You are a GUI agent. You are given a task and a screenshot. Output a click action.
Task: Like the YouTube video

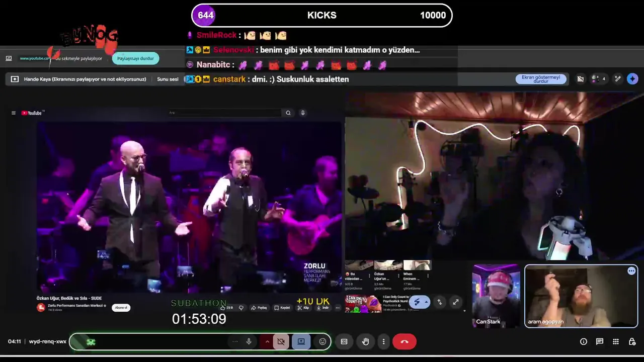click(x=226, y=308)
